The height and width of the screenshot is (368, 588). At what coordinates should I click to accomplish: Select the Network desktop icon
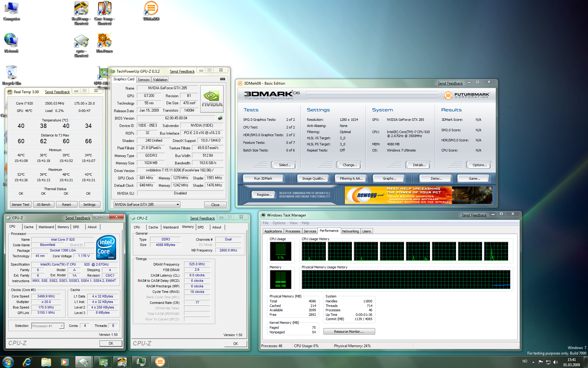click(x=11, y=43)
